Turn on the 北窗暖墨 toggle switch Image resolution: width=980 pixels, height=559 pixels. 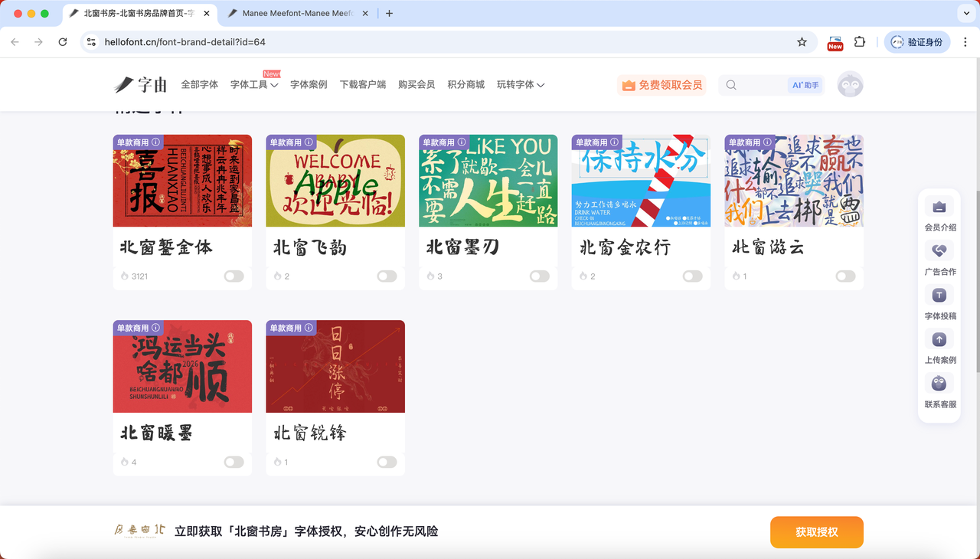click(234, 462)
